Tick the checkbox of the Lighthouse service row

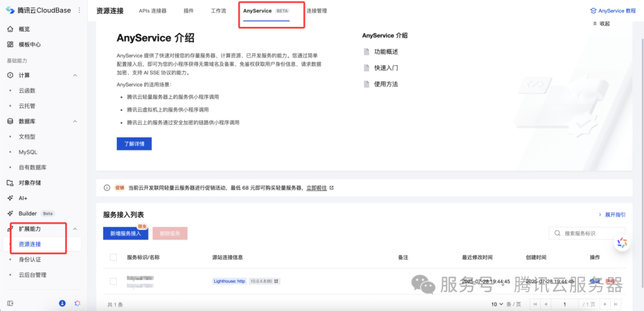(x=113, y=281)
